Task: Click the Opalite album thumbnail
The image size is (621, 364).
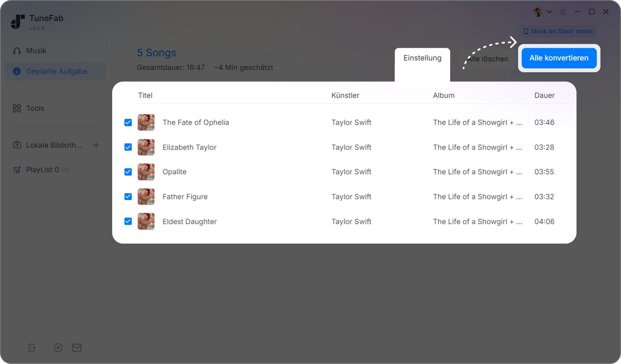Action: pos(146,172)
